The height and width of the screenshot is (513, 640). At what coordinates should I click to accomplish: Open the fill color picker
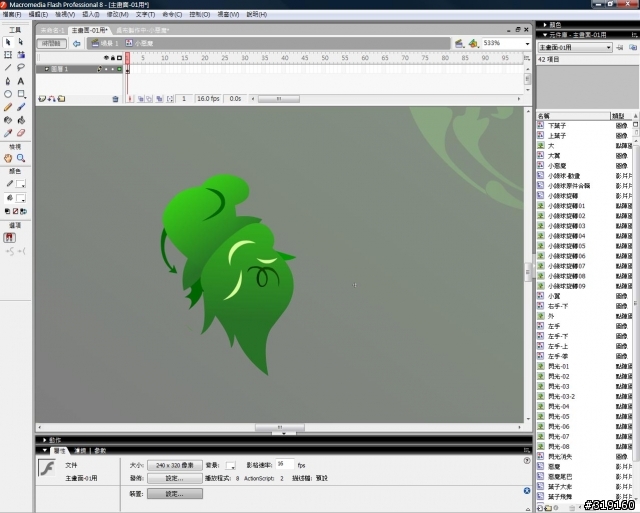[21, 198]
